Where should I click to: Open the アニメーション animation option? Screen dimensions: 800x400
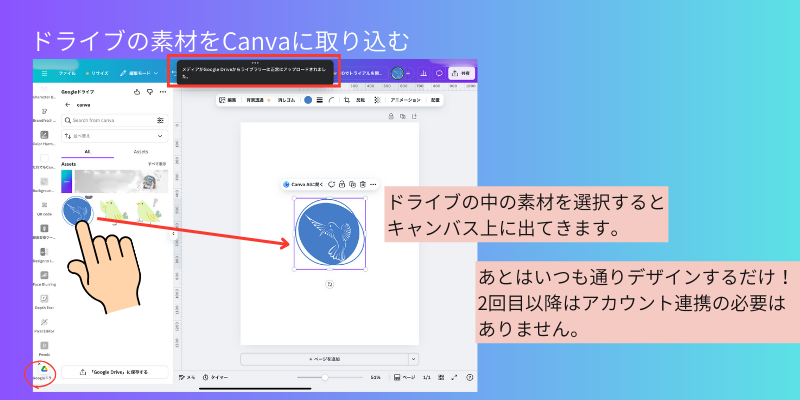[x=406, y=100]
